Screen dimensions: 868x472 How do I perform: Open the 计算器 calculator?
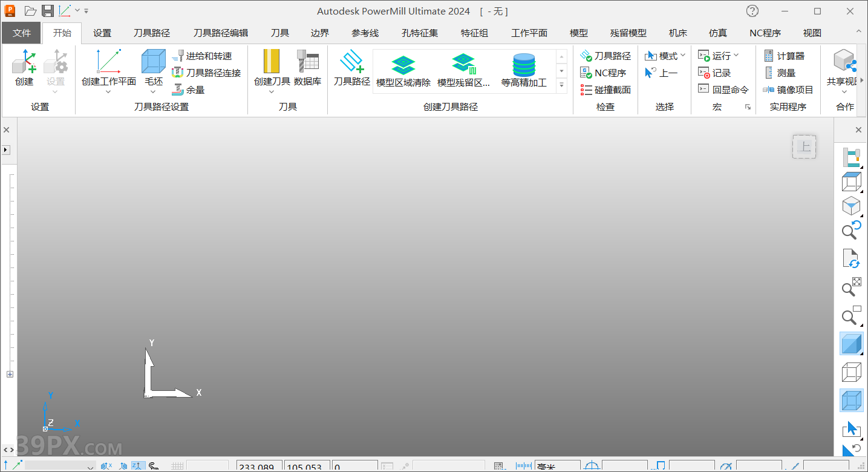pyautogui.click(x=785, y=56)
